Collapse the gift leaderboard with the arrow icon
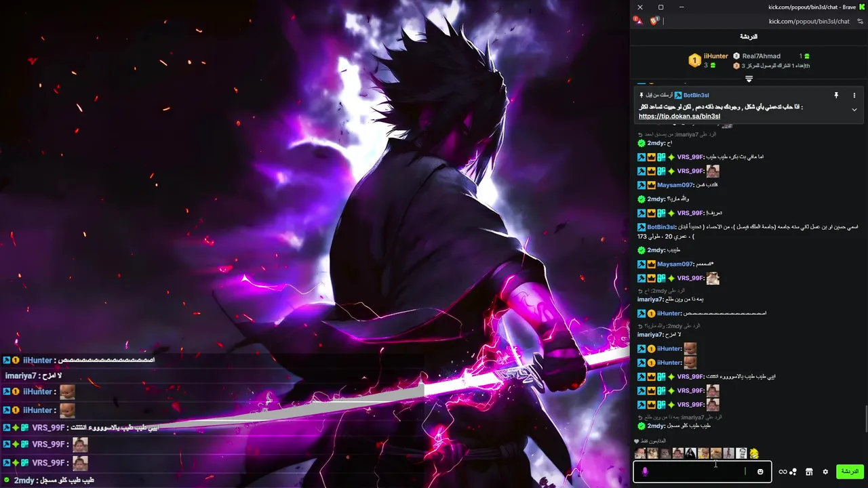Screen dimensions: 868x488 (x=749, y=79)
